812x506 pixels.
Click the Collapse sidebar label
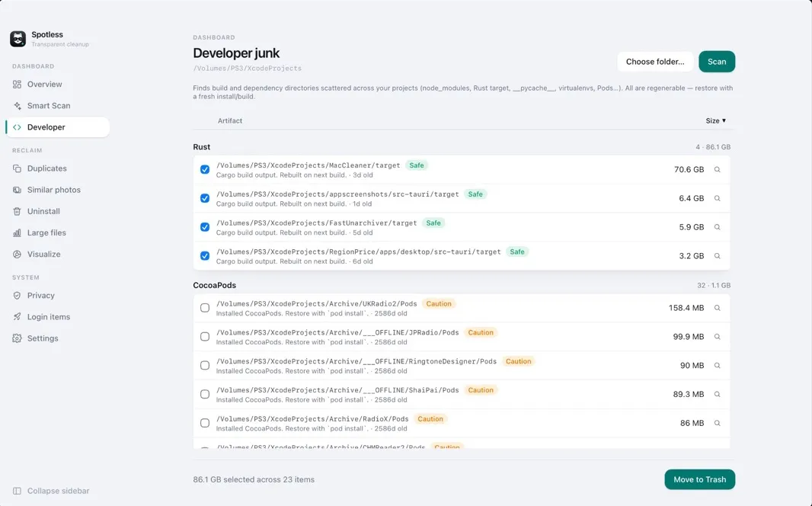point(58,491)
